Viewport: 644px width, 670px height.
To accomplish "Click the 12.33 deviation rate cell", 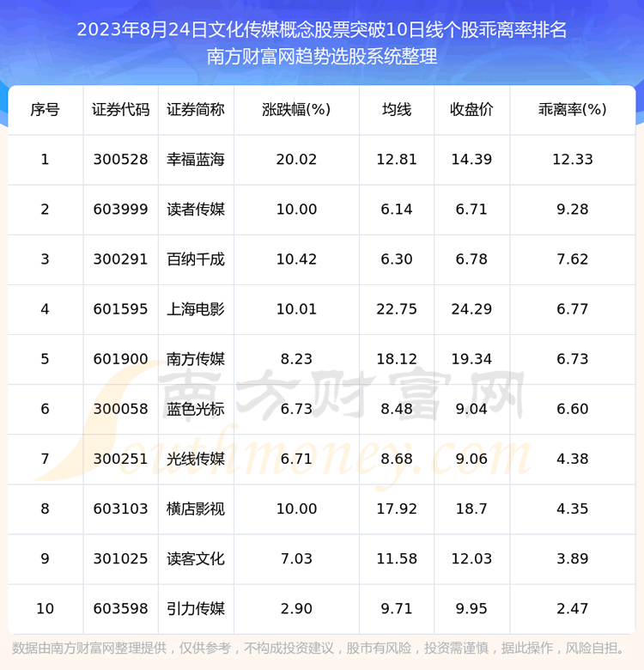I will [x=572, y=160].
